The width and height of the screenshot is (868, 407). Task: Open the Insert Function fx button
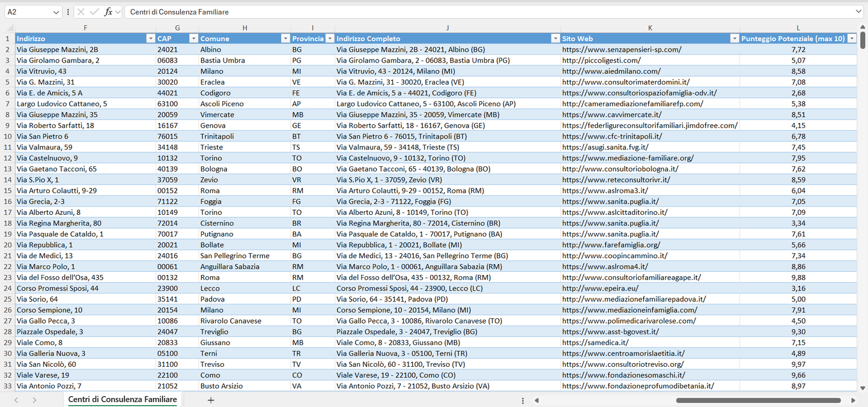tap(108, 12)
